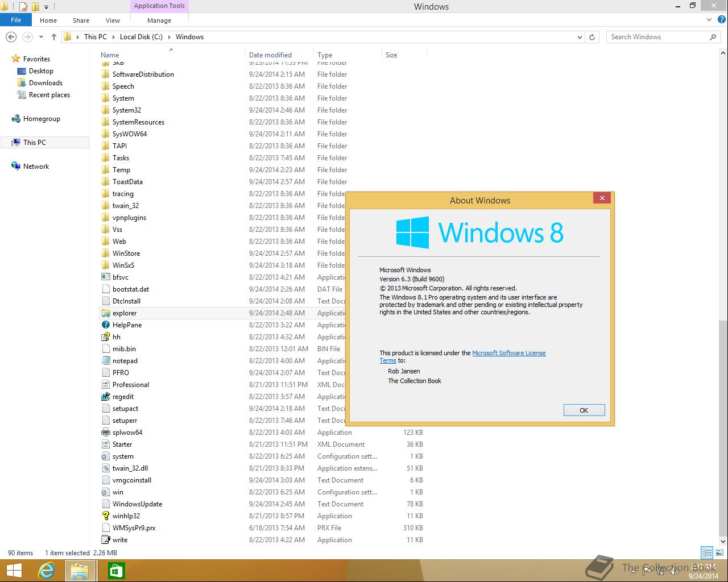Click Properties icon in quick access toolbar
This screenshot has width=728, height=582.
(x=24, y=7)
